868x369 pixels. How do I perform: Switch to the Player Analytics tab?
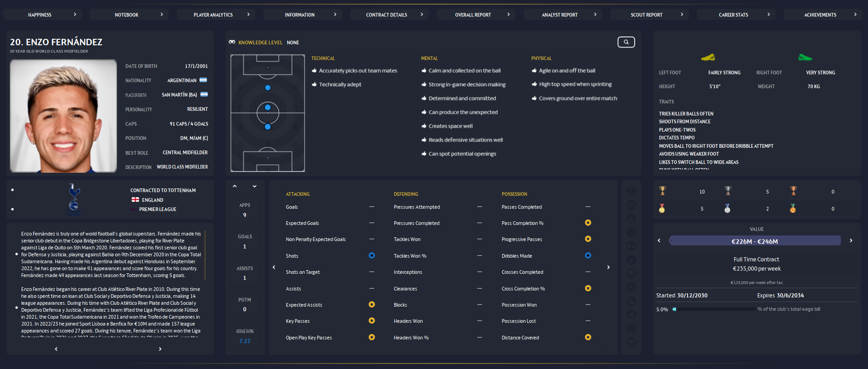216,15
